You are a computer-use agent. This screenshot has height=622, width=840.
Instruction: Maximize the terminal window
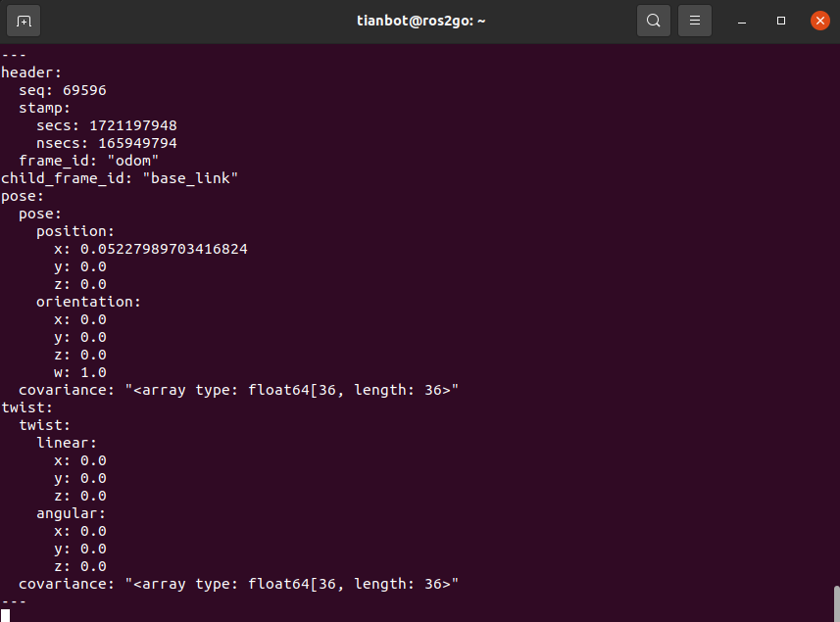pos(781,21)
